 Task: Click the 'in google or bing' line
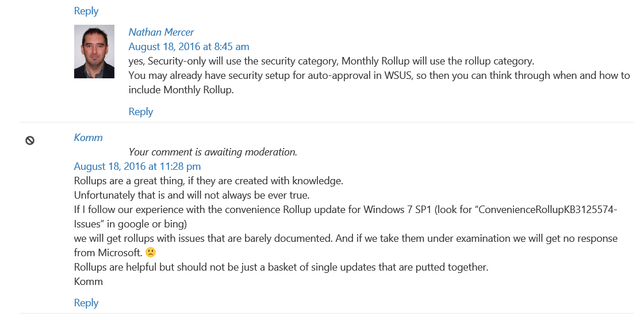pyautogui.click(x=131, y=224)
